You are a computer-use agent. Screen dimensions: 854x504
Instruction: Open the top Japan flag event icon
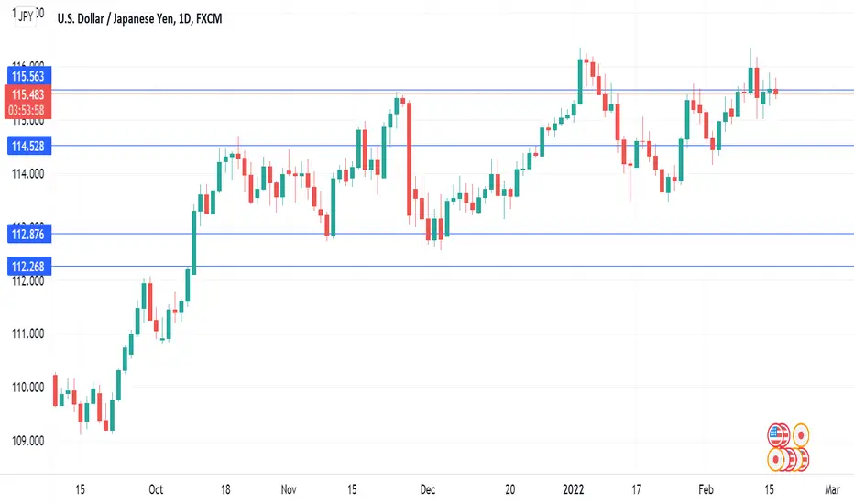tap(801, 435)
